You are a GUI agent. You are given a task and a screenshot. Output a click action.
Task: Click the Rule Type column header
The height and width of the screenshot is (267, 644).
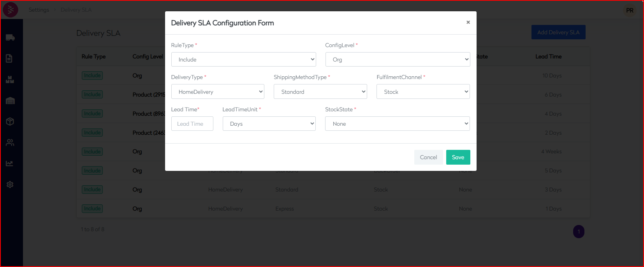pyautogui.click(x=93, y=56)
